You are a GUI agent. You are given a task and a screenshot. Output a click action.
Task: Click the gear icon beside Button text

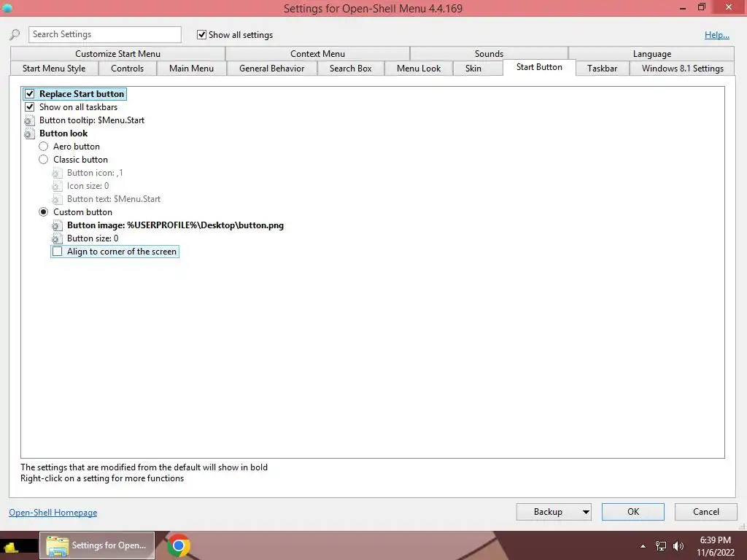(57, 199)
